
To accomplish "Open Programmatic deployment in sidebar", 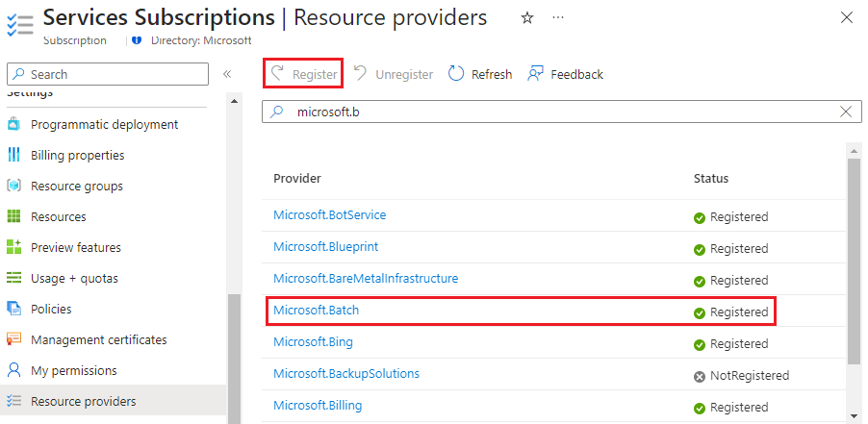I will pyautogui.click(x=104, y=124).
